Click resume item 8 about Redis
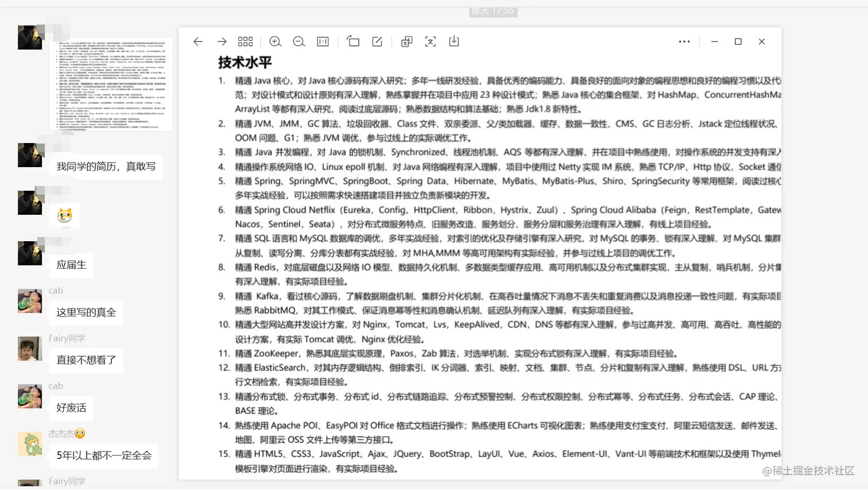This screenshot has width=868, height=490. click(x=499, y=275)
